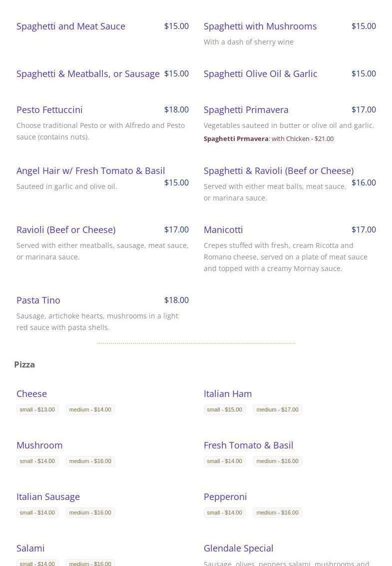Viewport: 392px width, 566px height.
Task: Select Pesto Fettuccini menu item
Action: [49, 109]
